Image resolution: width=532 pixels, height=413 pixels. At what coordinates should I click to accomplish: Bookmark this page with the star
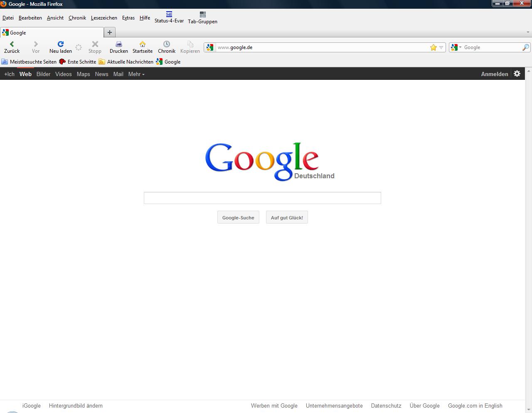point(433,47)
